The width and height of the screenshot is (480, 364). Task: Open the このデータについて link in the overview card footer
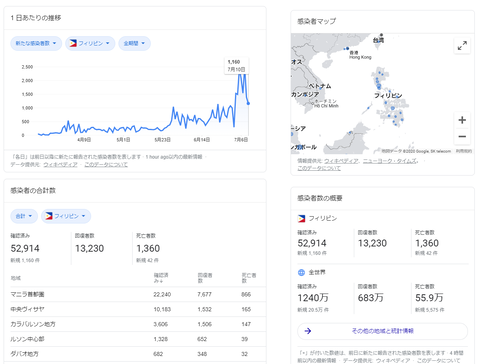[x=438, y=361]
